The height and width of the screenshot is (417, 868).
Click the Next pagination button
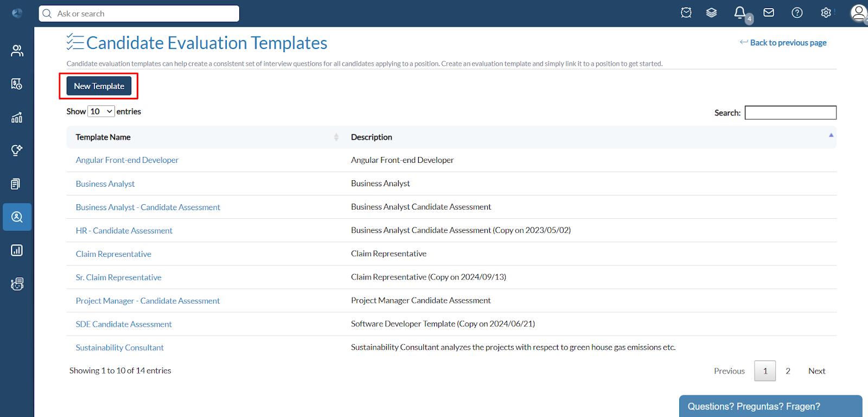pyautogui.click(x=816, y=371)
